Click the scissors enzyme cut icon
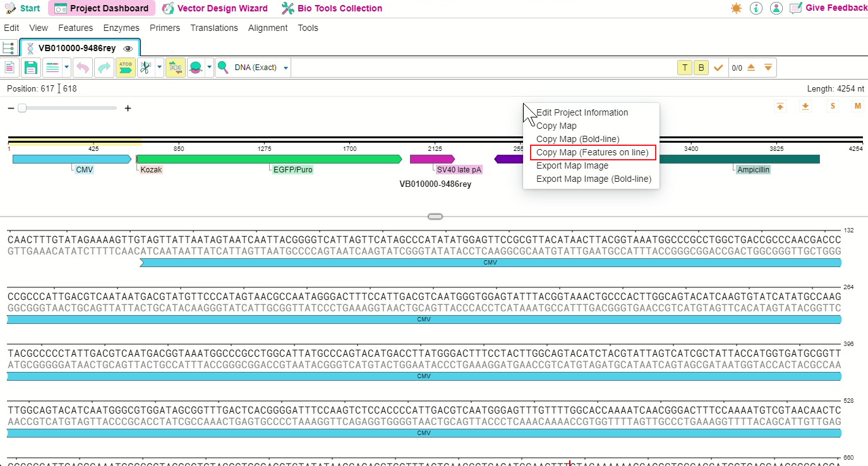 [x=145, y=68]
